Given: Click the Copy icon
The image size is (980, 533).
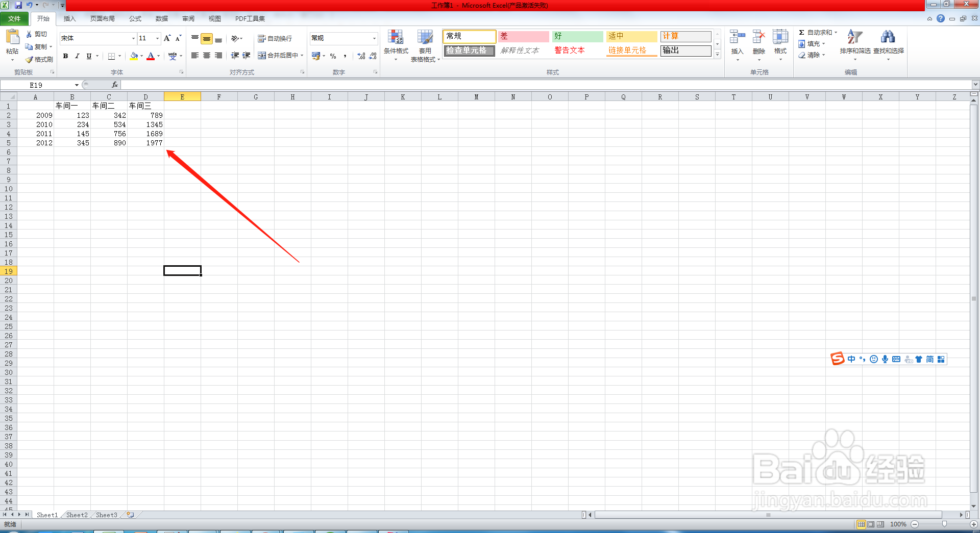Looking at the screenshot, I should [29, 46].
